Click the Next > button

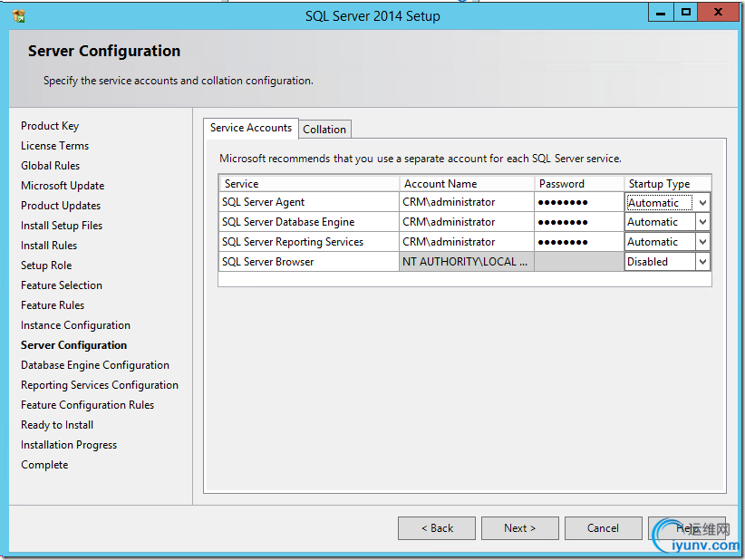pyautogui.click(x=520, y=528)
